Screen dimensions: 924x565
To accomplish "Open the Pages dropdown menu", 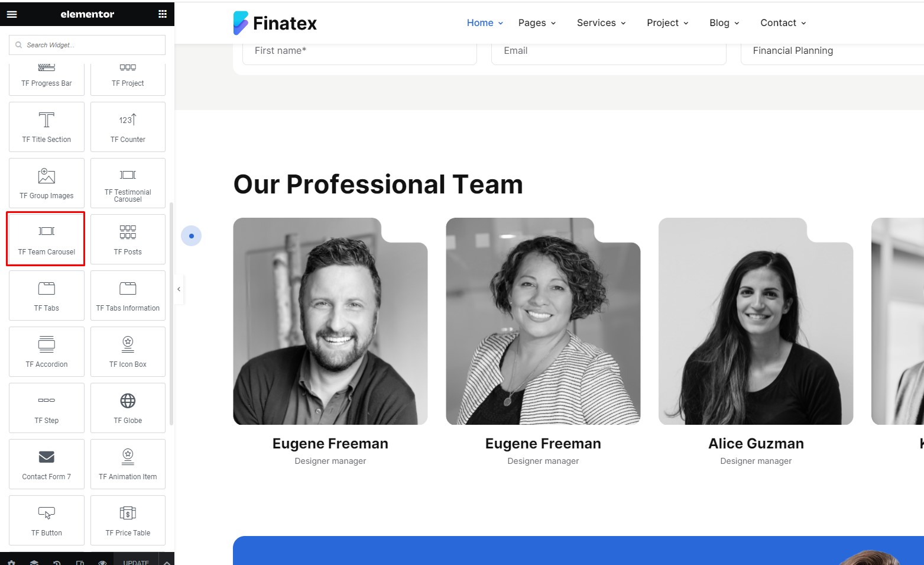I will pos(537,23).
